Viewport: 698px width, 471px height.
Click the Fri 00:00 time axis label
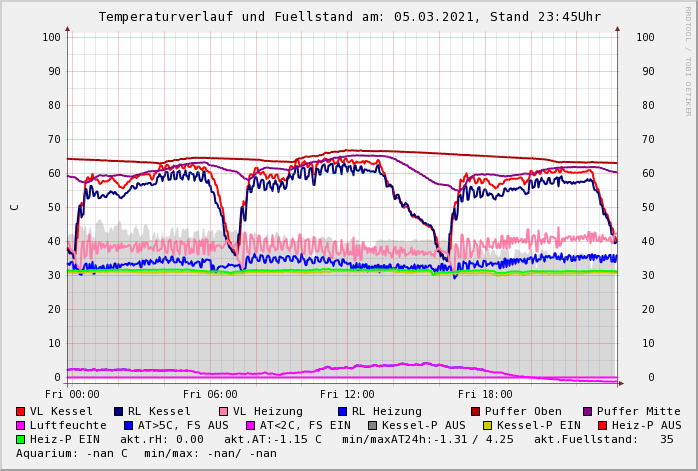click(x=72, y=394)
